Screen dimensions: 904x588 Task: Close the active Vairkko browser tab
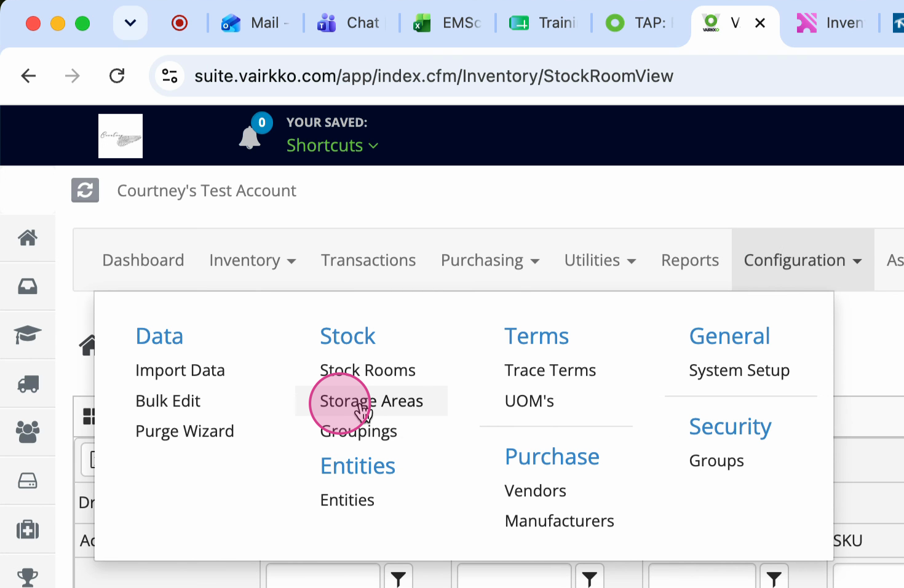click(x=760, y=23)
